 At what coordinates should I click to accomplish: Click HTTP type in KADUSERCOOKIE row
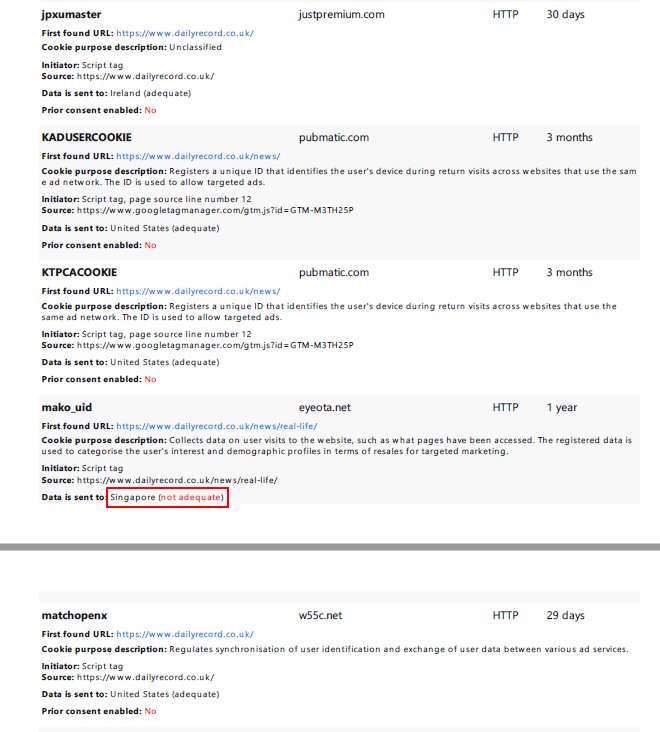(506, 137)
